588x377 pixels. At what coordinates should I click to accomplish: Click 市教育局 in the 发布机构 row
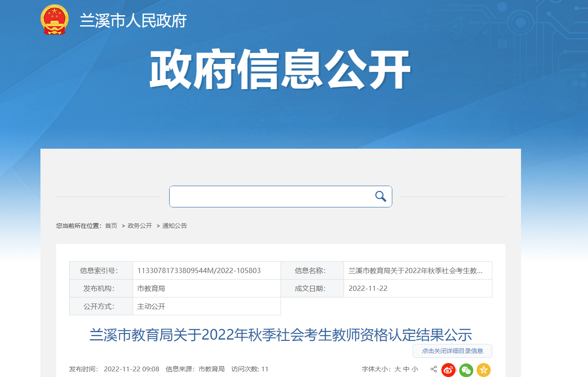click(x=151, y=288)
